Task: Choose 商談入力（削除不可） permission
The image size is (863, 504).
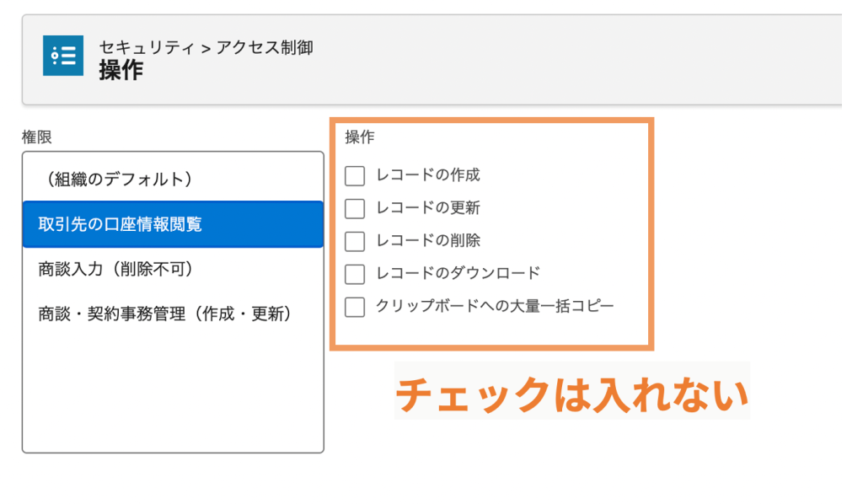Action: point(173,269)
